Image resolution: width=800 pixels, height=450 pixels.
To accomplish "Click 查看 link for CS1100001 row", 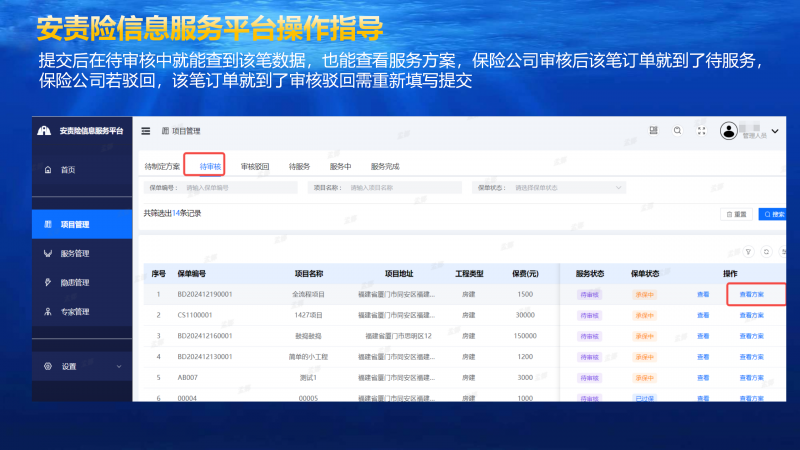I will coord(703,315).
